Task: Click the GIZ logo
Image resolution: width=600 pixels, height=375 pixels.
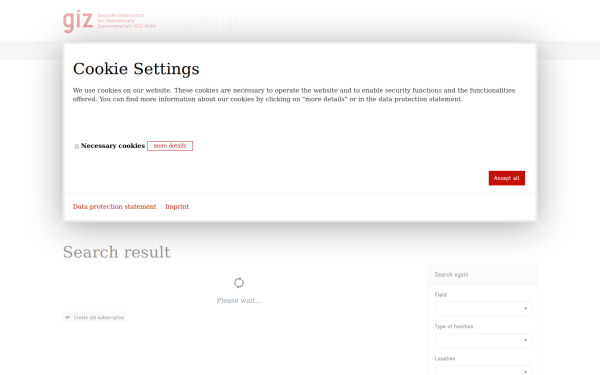Action: point(109,21)
